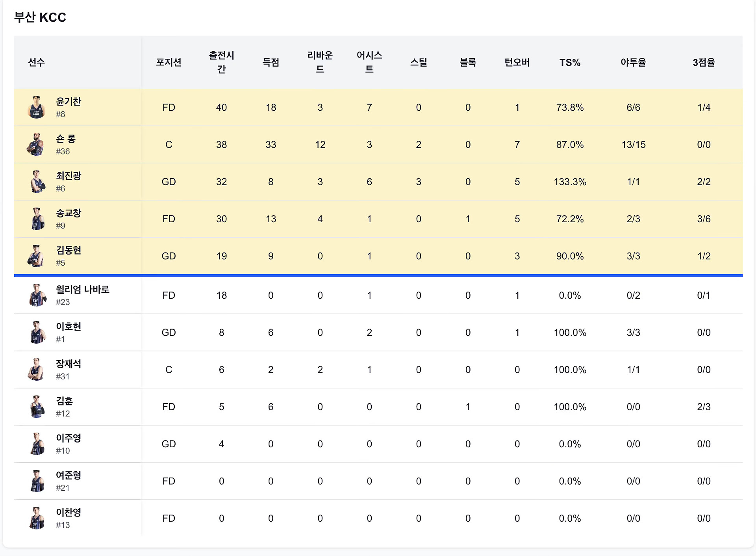Open player name 이주영
The width and height of the screenshot is (756, 556).
(x=69, y=438)
